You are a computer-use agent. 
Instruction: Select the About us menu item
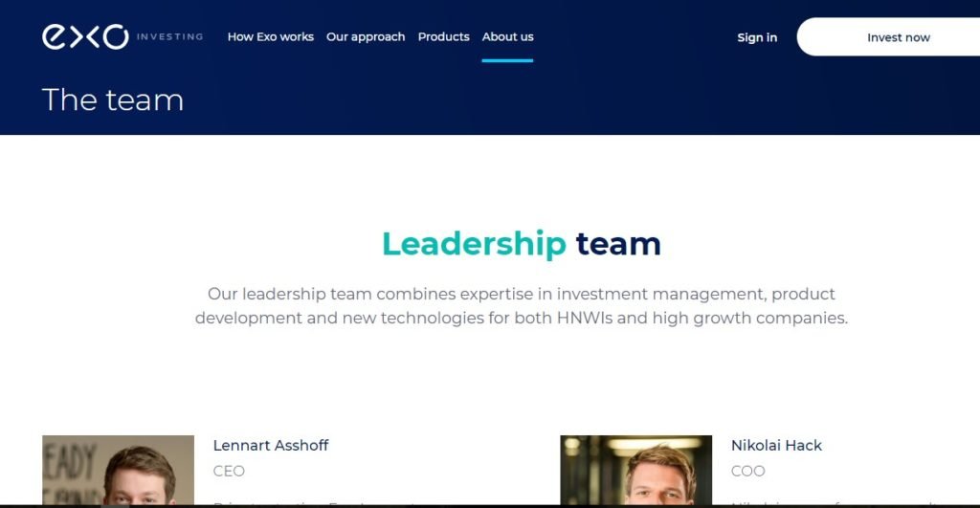tap(507, 37)
